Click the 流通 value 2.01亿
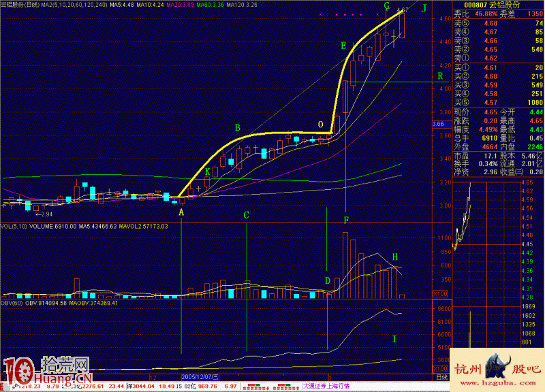This screenshot has width=545, height=392. coord(533,164)
